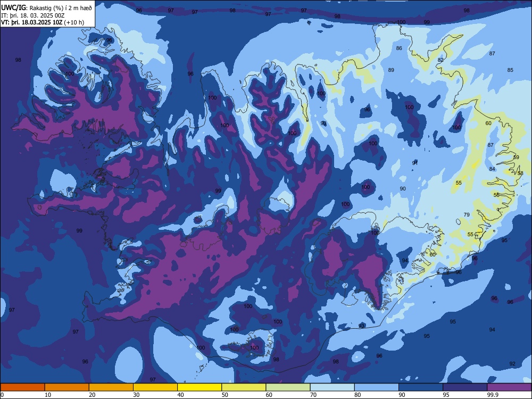This screenshot has height=399, width=532.
Task: Click the valid time line 'VT: þri. 18.03.2025 10Z (+10 h)'
Action: coord(43,22)
